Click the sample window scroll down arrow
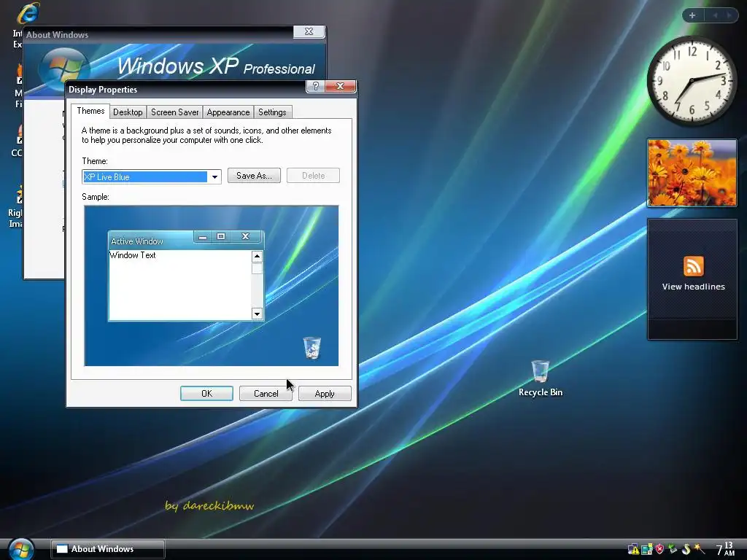This screenshot has width=747, height=560. pos(257,314)
